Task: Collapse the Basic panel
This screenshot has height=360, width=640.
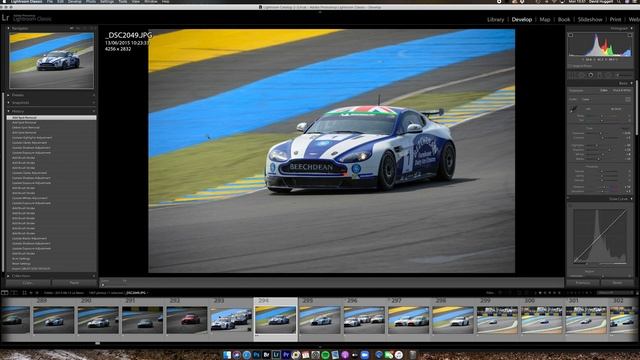Action: (631, 83)
